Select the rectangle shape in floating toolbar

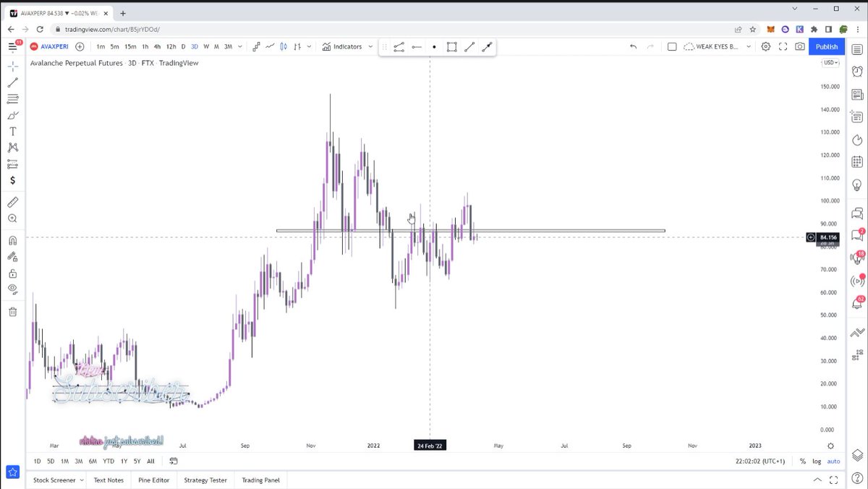tap(451, 47)
